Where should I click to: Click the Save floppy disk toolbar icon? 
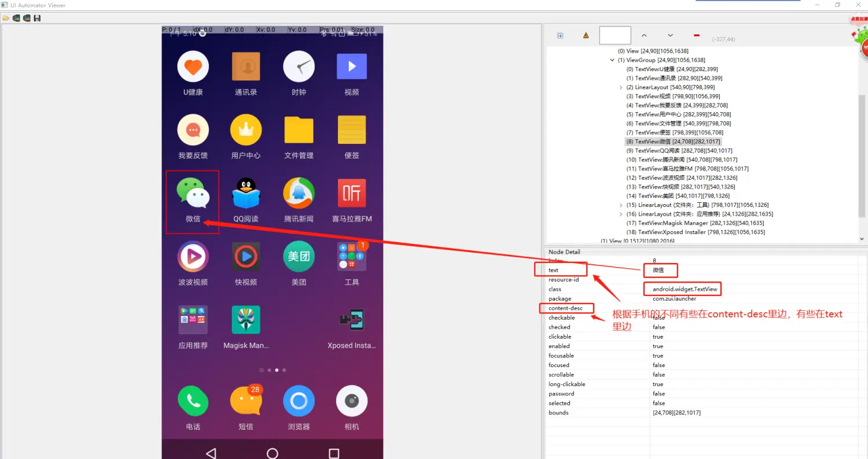[x=37, y=18]
